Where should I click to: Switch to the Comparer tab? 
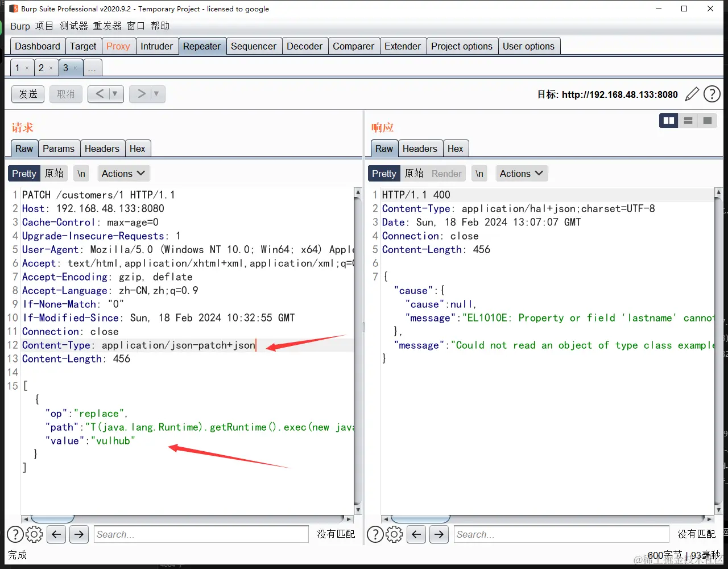coord(354,46)
